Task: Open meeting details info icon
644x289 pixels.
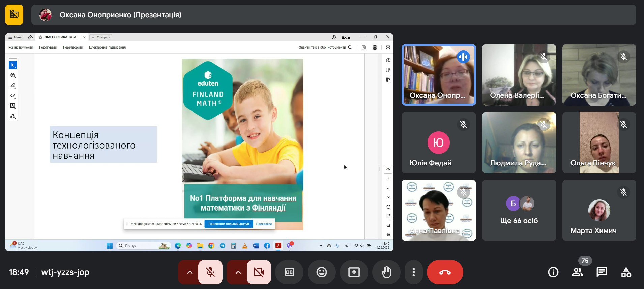Action: 553,272
